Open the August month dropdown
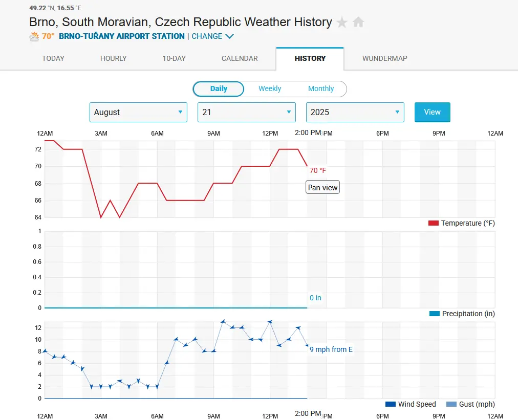Screen dimensions: 518x420 [138, 112]
